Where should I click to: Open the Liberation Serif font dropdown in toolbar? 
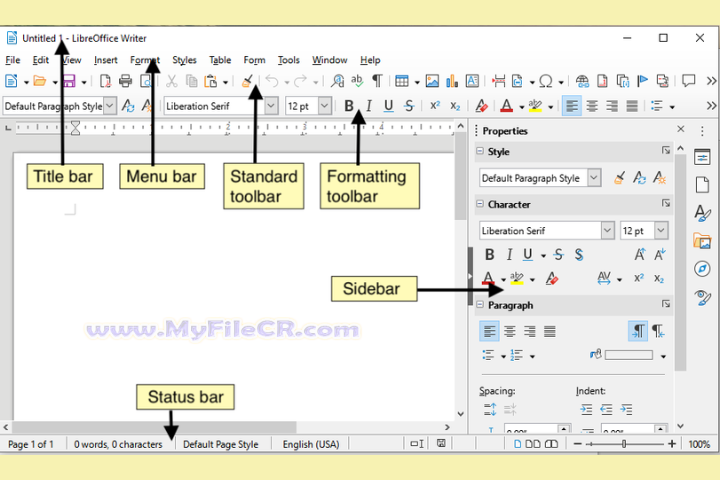(x=271, y=106)
